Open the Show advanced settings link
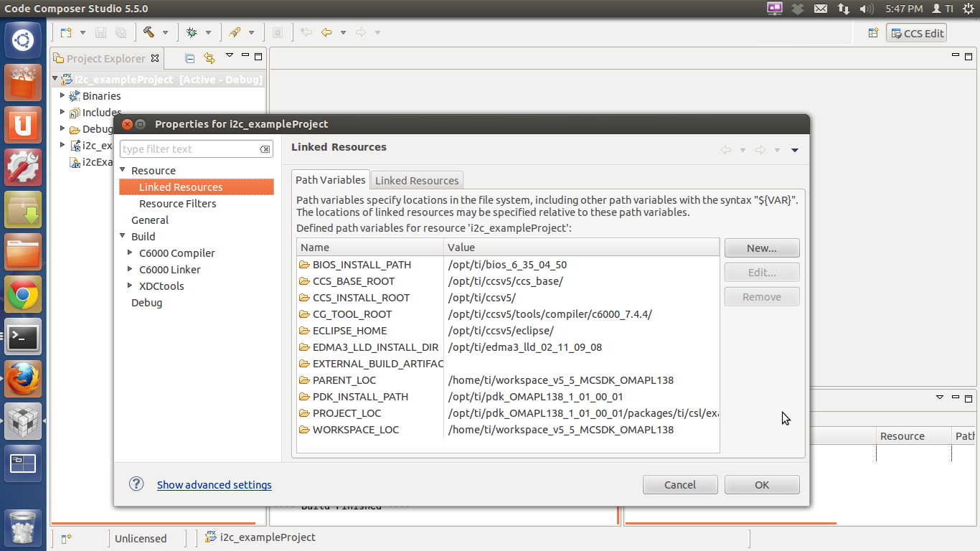The image size is (980, 551). (x=214, y=484)
